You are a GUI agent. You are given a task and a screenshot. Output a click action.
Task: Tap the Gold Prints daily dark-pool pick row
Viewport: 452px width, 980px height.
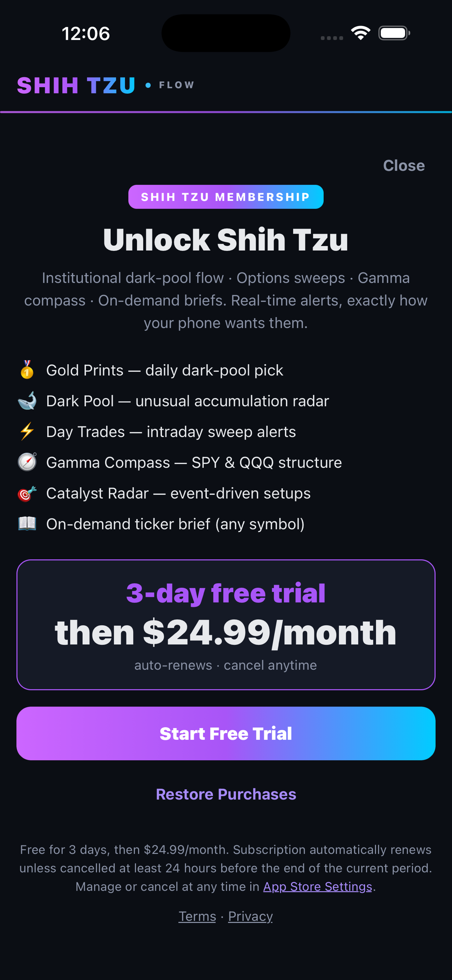point(151,370)
